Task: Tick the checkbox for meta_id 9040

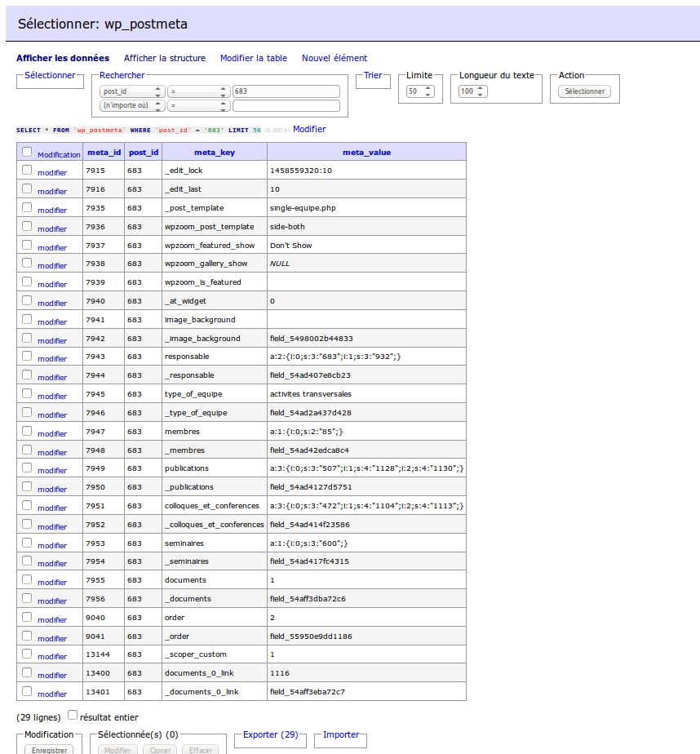Action: (27, 617)
